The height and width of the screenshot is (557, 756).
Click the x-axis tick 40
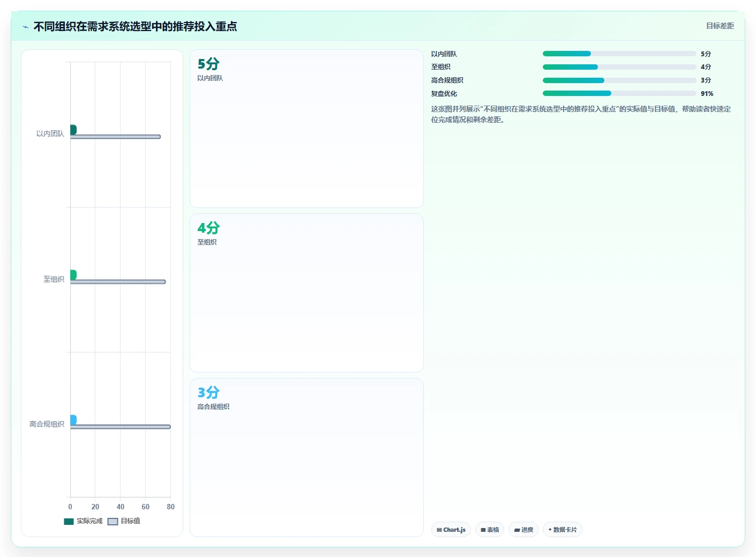121,507
